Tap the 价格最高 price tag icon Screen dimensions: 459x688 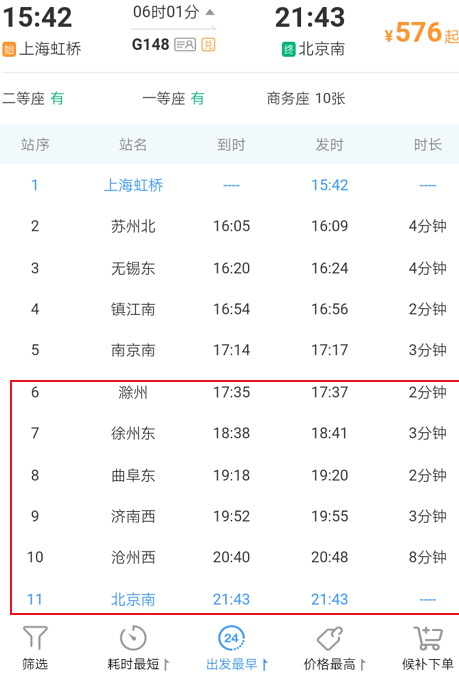point(330,638)
